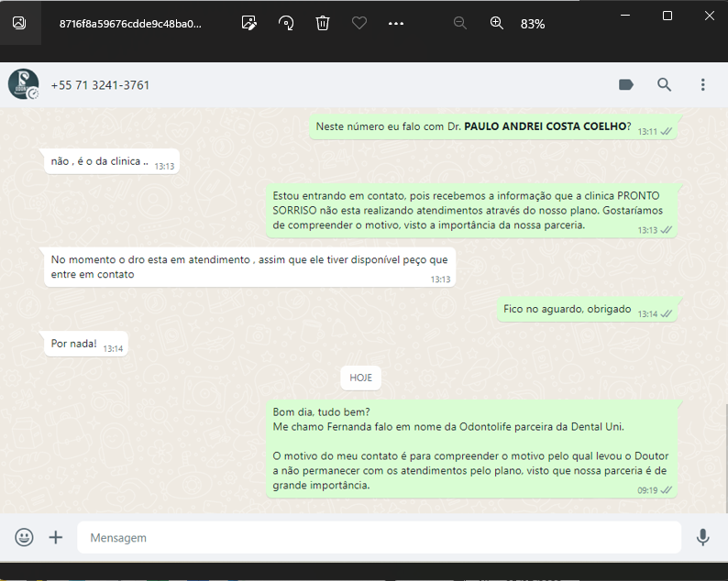Click the label tag icon in chat header

click(626, 84)
